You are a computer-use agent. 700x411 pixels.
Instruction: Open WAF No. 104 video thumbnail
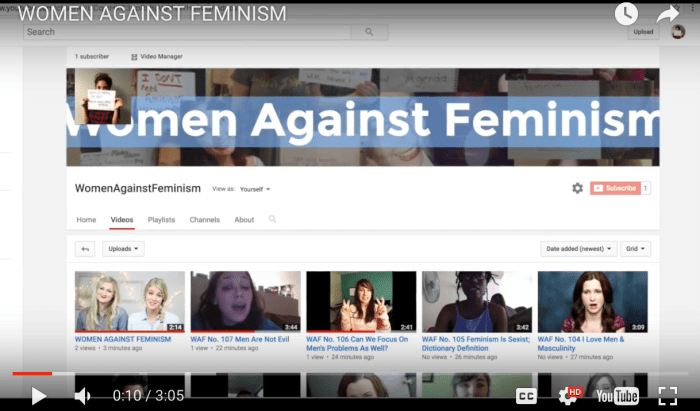pyautogui.click(x=592, y=301)
